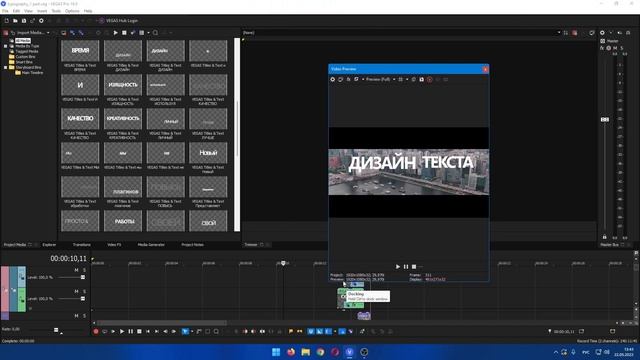
Task: Select the Normal edit tool
Action: pyautogui.click(x=185, y=332)
